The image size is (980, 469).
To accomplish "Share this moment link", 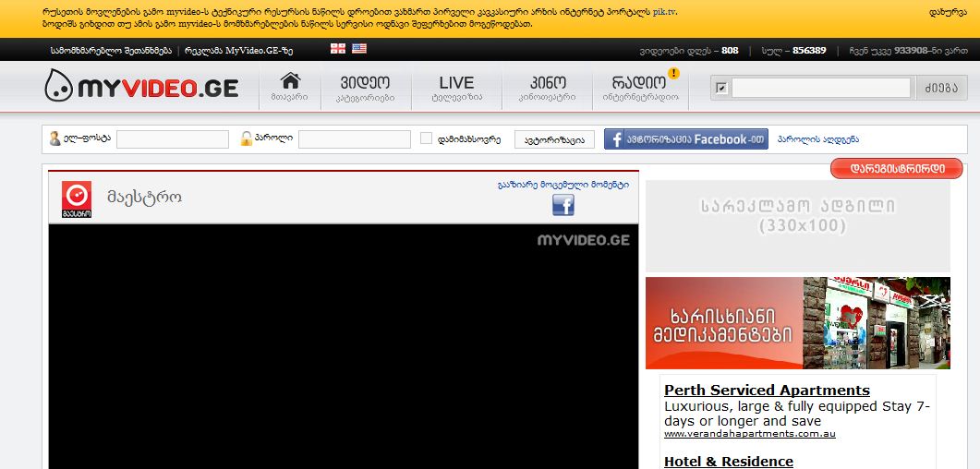I will (563, 185).
